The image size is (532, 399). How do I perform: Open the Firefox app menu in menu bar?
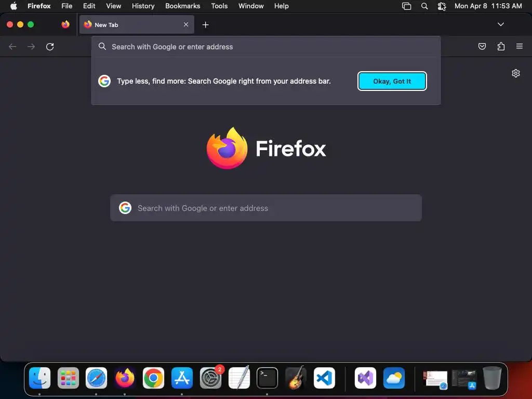tap(39, 6)
